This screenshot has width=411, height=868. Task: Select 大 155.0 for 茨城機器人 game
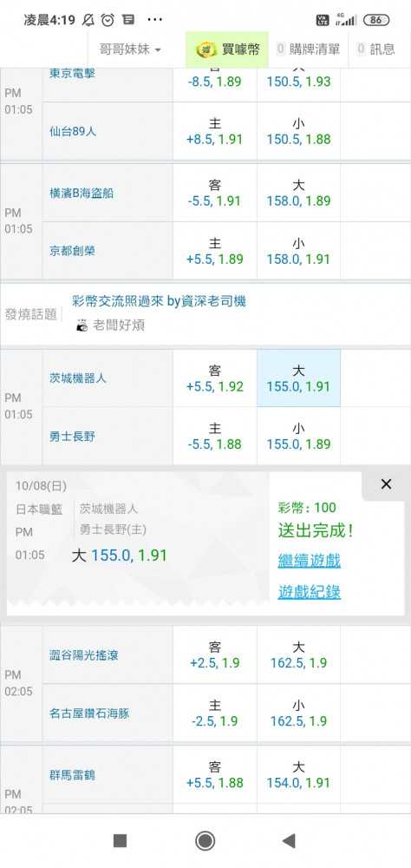click(x=298, y=378)
